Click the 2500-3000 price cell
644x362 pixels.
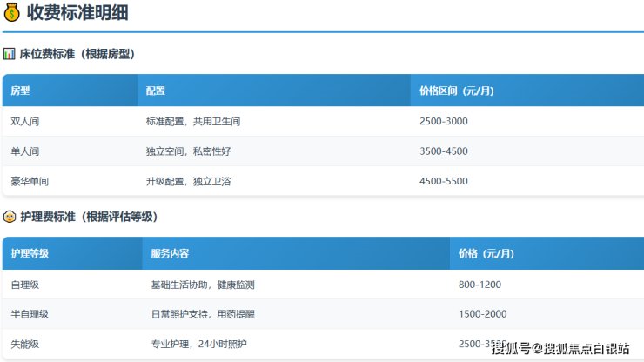click(x=443, y=121)
